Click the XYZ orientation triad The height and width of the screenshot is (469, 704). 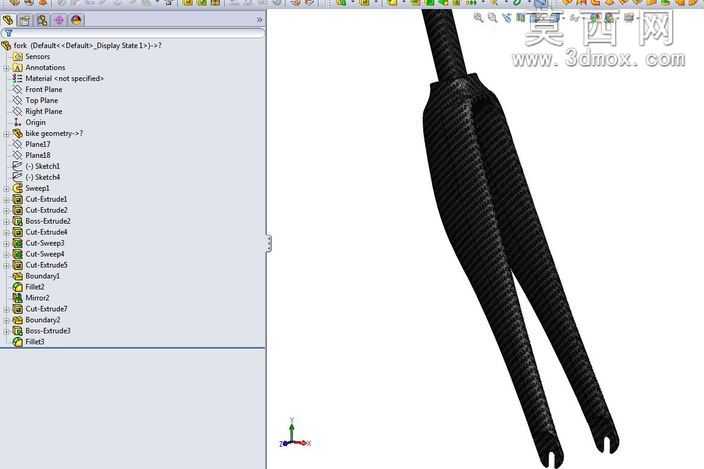coord(295,434)
